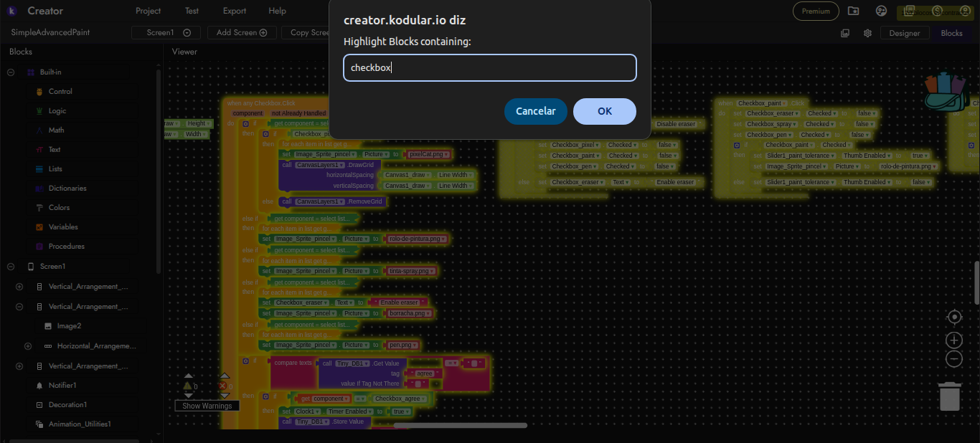Collapse the Built-in blocks tree
Viewport: 980px width, 443px height.
(x=11, y=72)
